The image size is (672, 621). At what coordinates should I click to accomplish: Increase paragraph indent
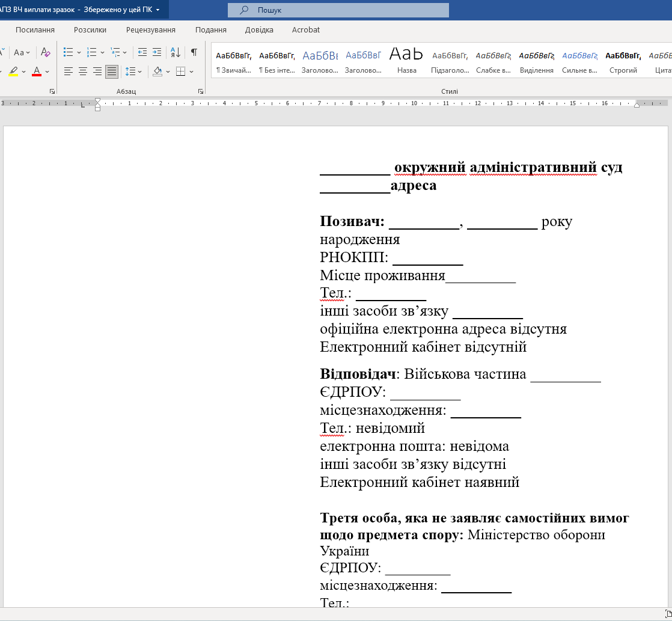[157, 52]
